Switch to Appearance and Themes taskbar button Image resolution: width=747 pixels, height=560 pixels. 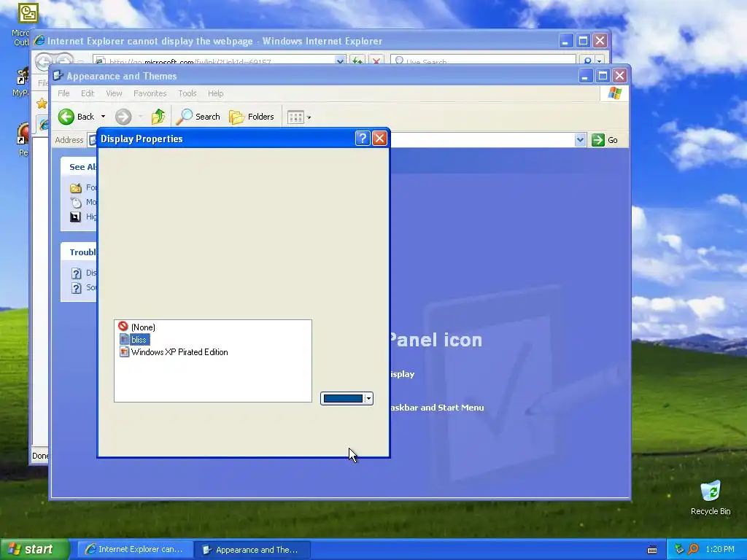pos(253,550)
